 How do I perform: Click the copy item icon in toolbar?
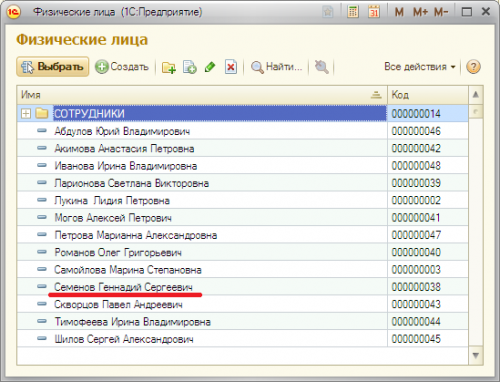pos(190,67)
